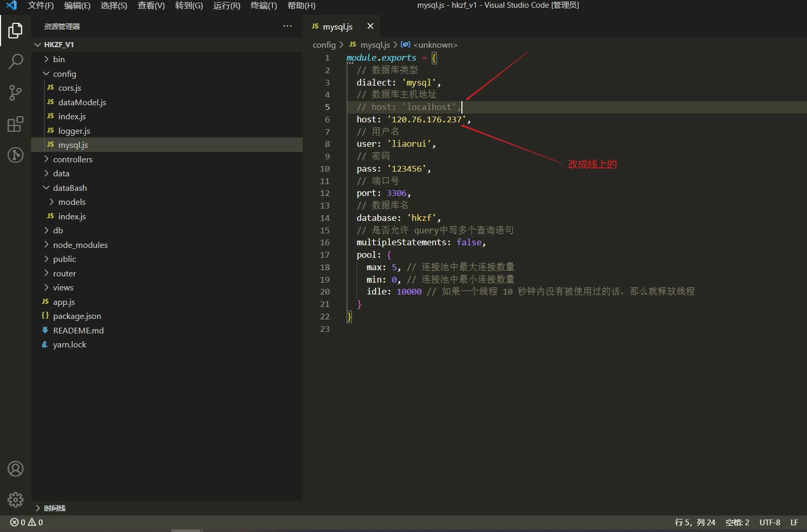This screenshot has width=807, height=532.
Task: Click line and column status 行 5, 列 24
Action: [x=695, y=523]
